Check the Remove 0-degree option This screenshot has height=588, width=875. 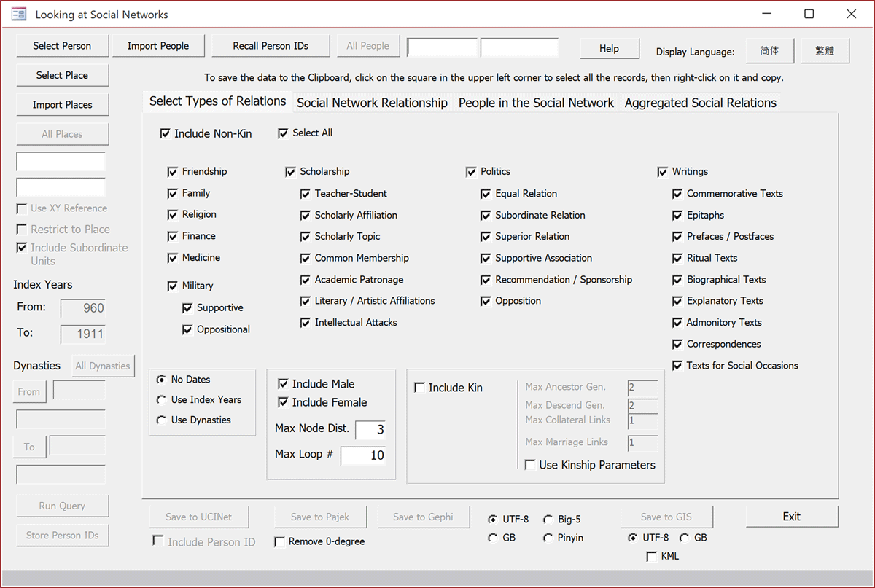279,542
